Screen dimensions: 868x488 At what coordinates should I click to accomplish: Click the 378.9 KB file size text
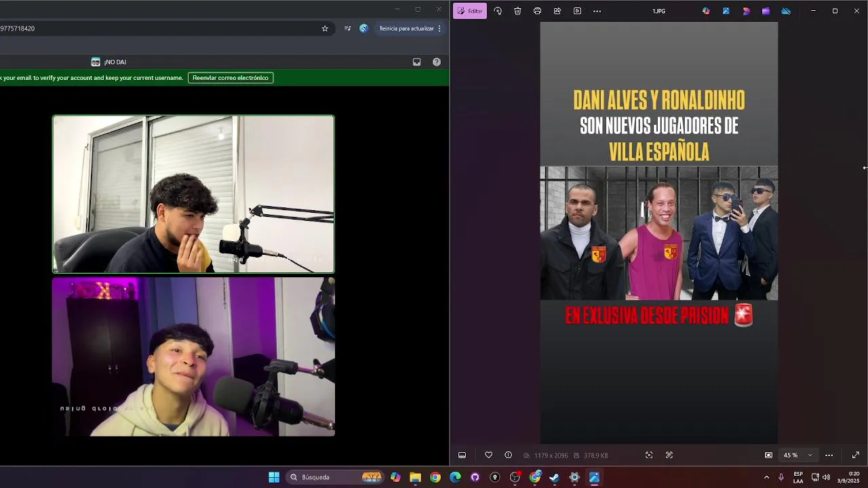click(x=595, y=455)
